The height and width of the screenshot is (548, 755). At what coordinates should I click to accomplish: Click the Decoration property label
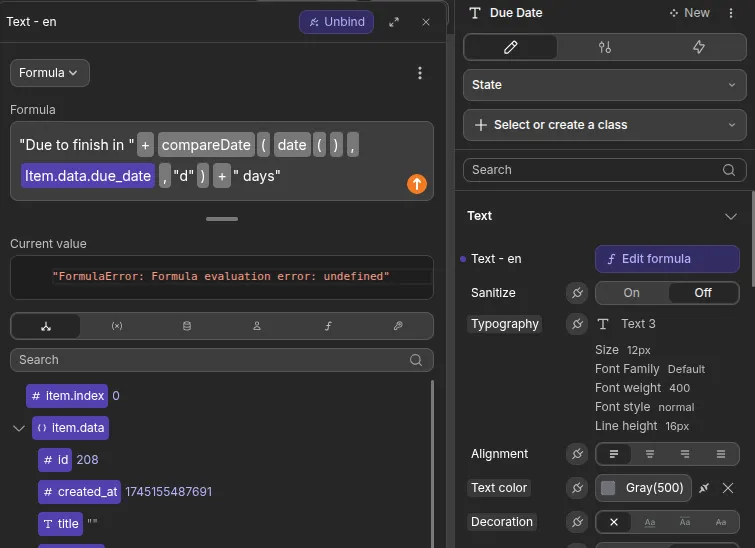[x=501, y=522]
